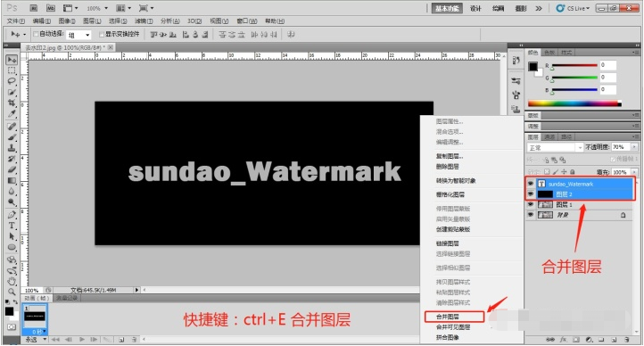Enable the 自动选择 checkbox
Screen dimensions: 644x346
pyautogui.click(x=36, y=34)
